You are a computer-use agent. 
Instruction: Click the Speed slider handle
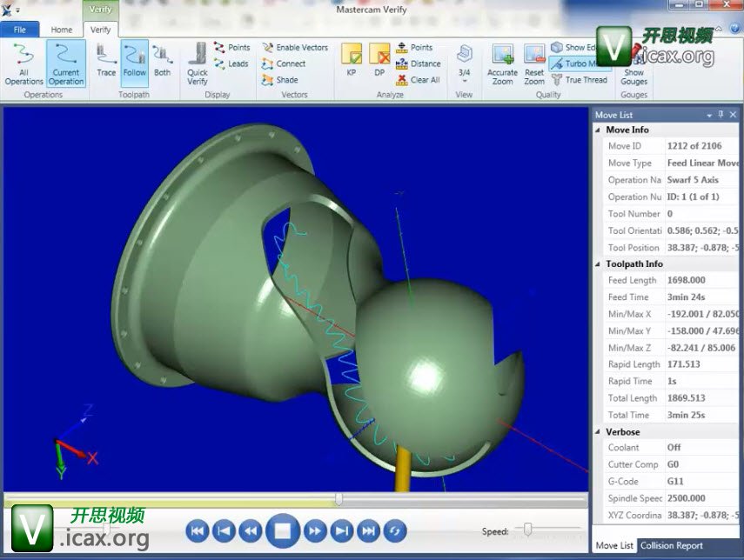527,529
